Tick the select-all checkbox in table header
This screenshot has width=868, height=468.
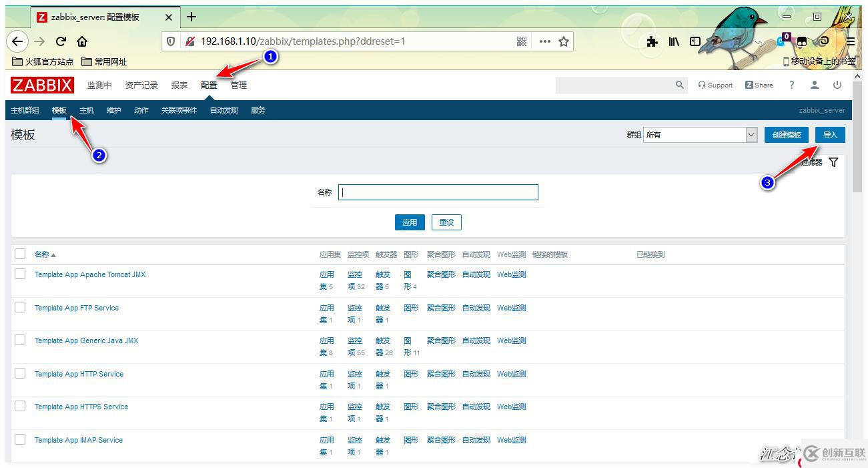click(x=20, y=254)
